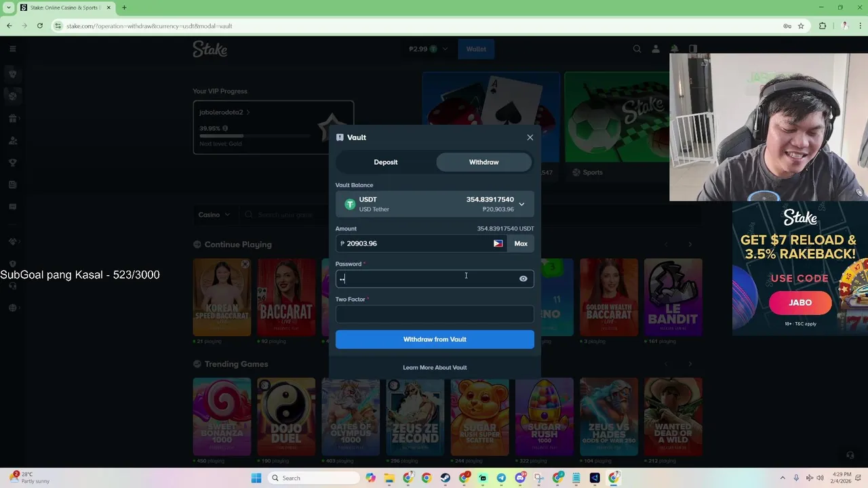Open the Zeus Ze Zecond game thumbnail
868x488 pixels.
(x=415, y=416)
